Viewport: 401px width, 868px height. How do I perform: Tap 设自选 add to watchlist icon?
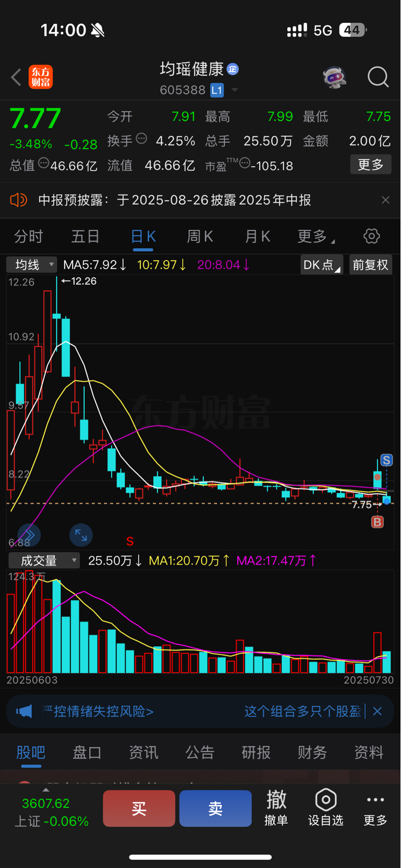point(326,808)
